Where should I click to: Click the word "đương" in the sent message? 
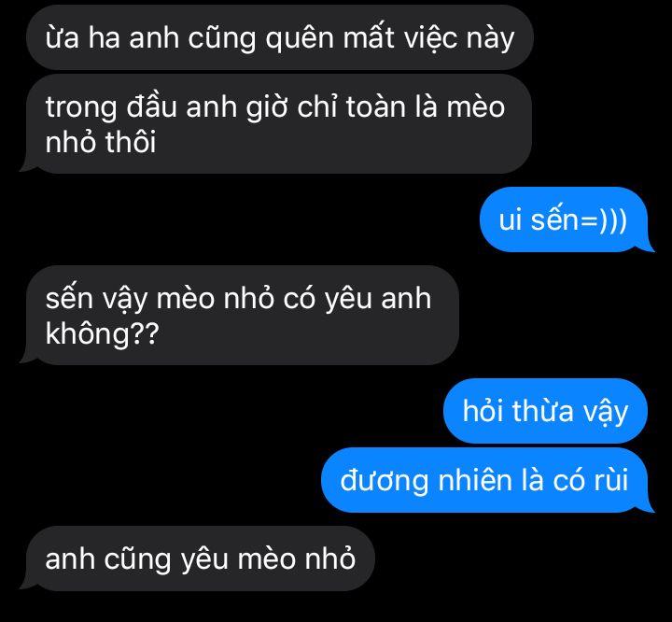click(384, 481)
